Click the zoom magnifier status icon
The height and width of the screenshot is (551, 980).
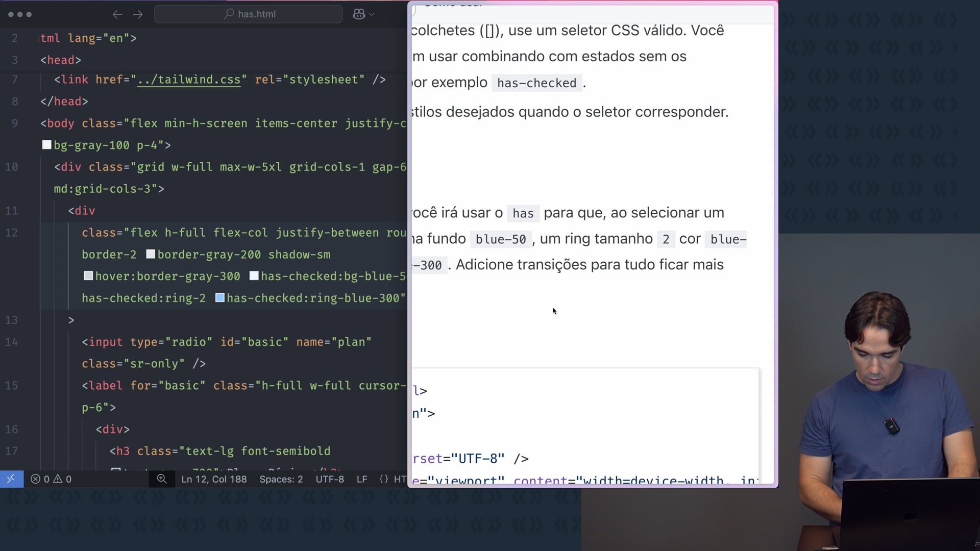(x=161, y=479)
